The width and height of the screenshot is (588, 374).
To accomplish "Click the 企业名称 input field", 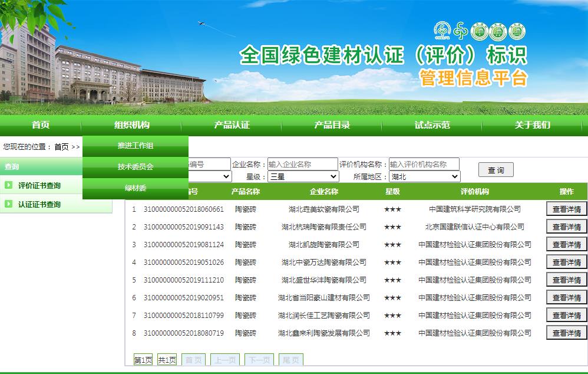I will point(302,164).
